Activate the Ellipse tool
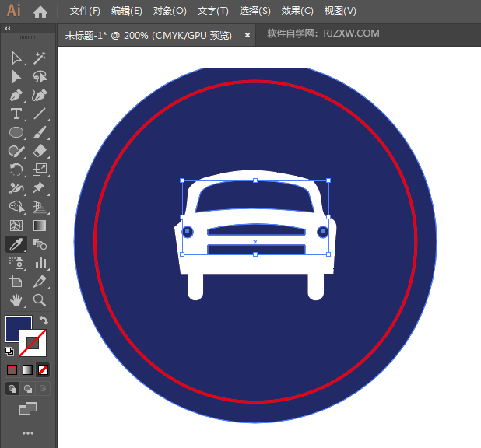 [16, 133]
